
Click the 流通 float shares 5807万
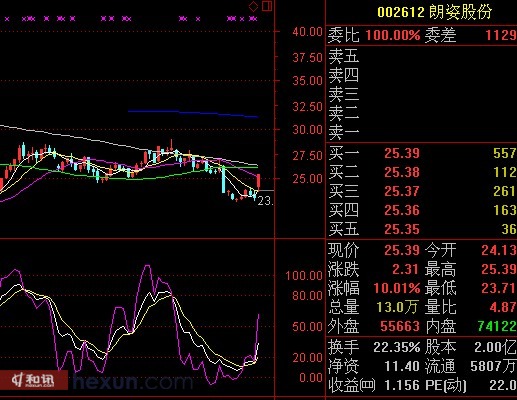click(493, 366)
